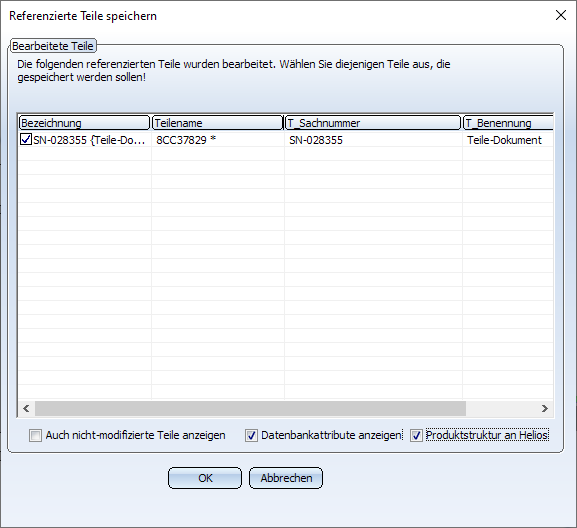Sort by Bezeichnung column header
Screen dimensions: 577x528
point(85,123)
